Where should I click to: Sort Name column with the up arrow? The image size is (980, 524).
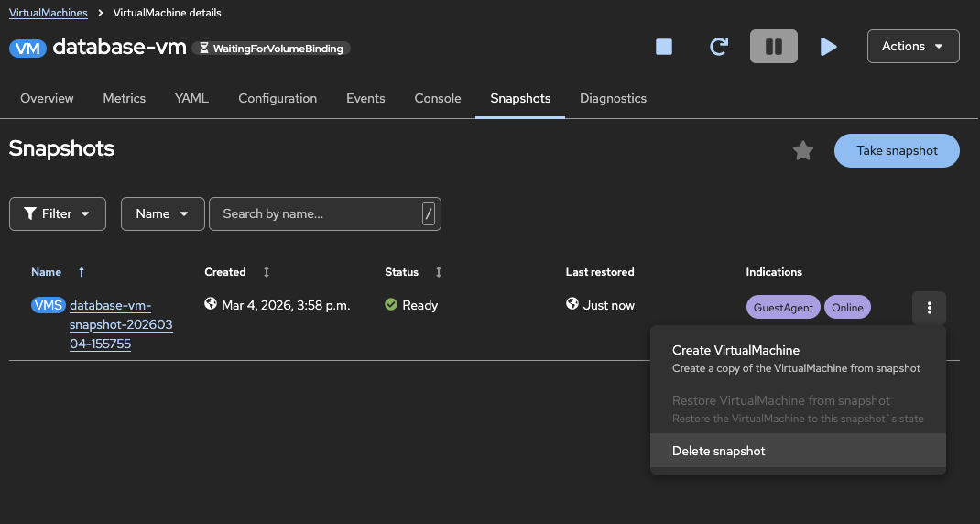pyautogui.click(x=82, y=272)
